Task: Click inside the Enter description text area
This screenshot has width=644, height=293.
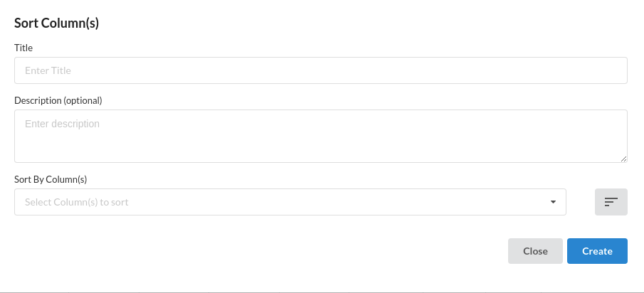Action: pos(321,136)
